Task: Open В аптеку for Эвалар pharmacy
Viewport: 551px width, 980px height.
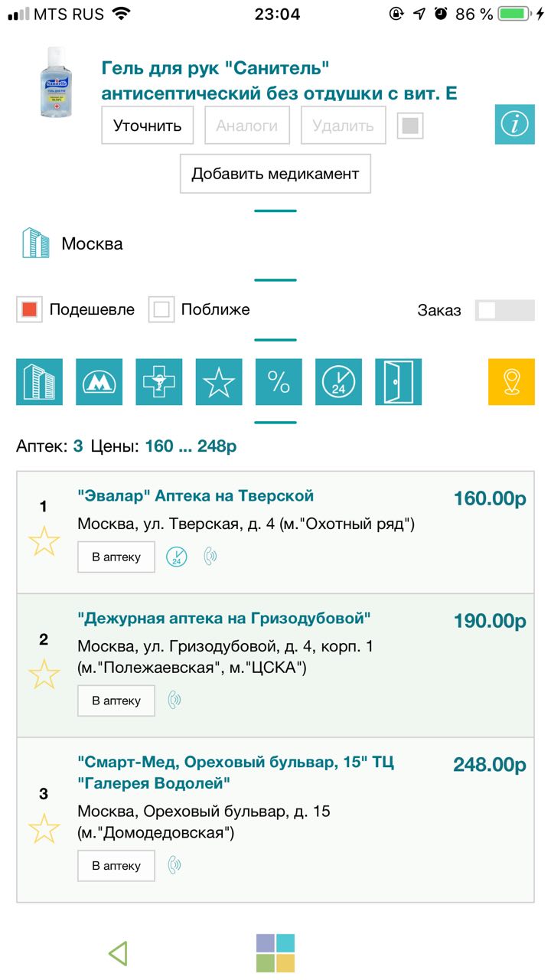Action: [x=116, y=557]
